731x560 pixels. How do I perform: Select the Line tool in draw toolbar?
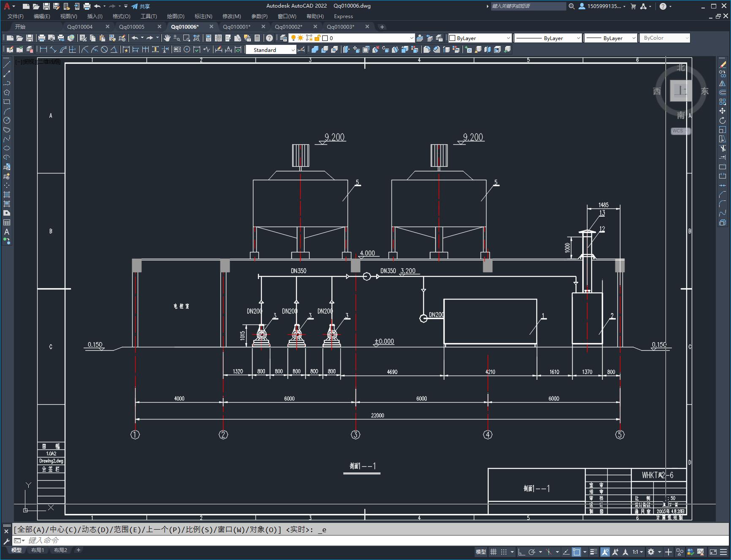(x=7, y=65)
